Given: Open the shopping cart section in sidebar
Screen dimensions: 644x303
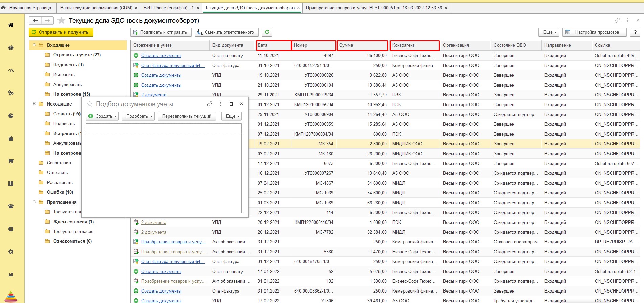Looking at the screenshot, I should [x=11, y=161].
